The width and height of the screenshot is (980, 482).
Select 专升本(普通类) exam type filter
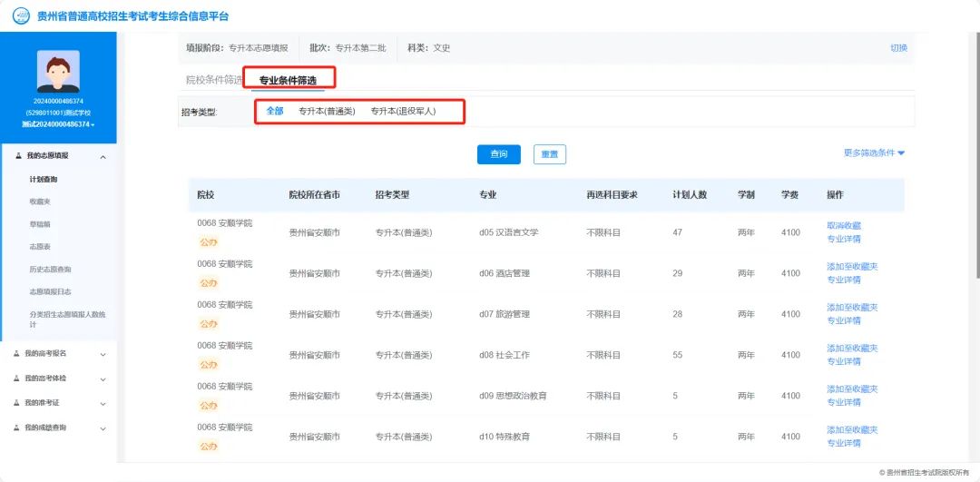click(x=327, y=112)
